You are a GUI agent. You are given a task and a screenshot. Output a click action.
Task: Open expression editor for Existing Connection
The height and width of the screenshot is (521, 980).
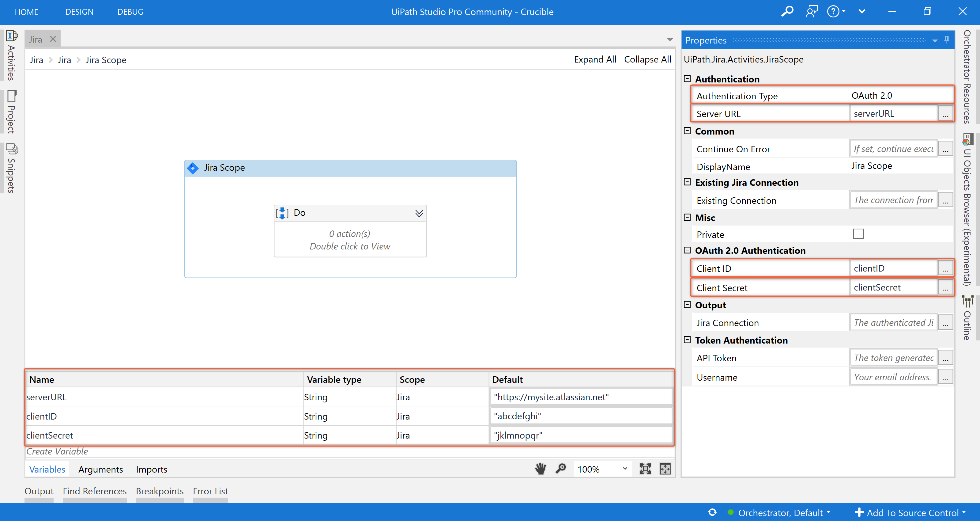[x=945, y=200]
